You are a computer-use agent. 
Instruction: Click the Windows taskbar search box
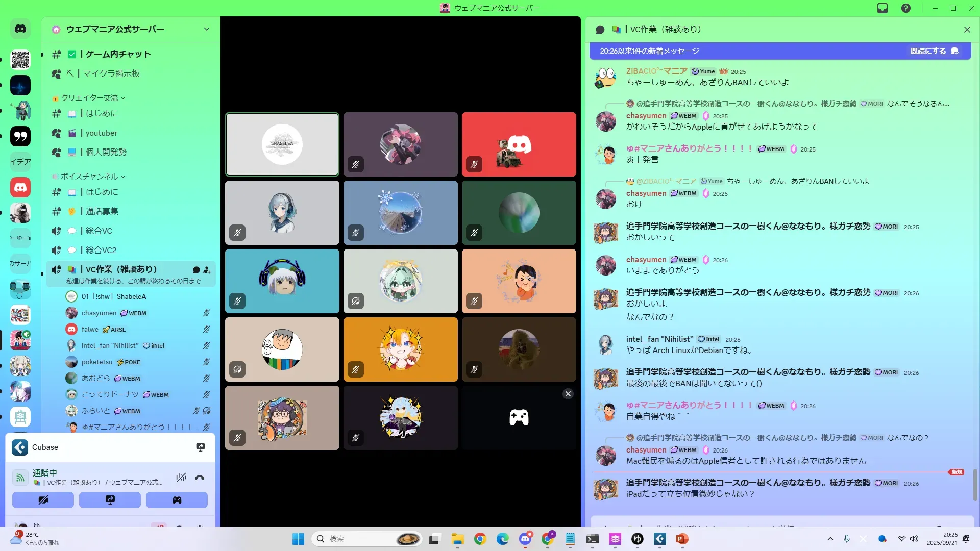[357, 539]
